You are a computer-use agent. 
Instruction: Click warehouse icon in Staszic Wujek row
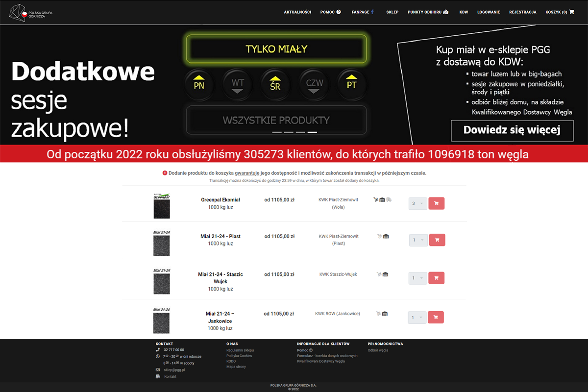tap(385, 274)
